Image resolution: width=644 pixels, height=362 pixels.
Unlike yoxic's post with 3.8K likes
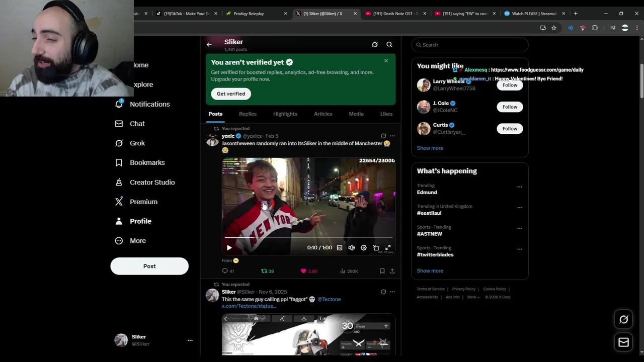308,271
